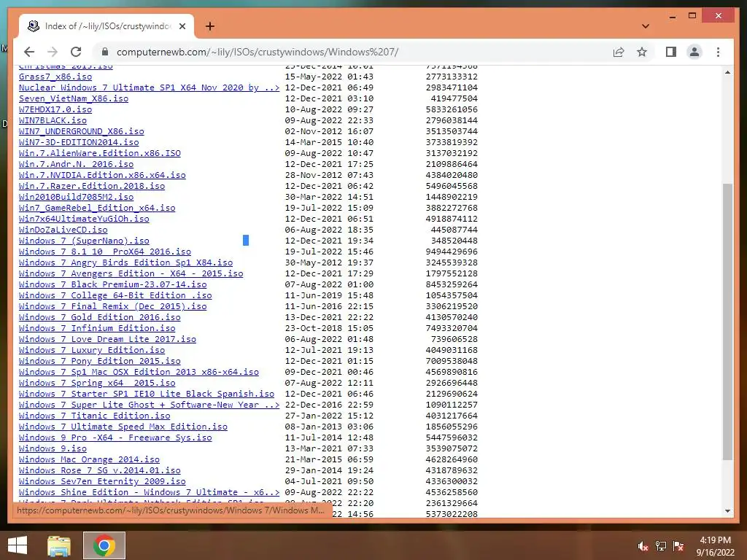
Task: Open Nuclear Windows 7 Ultimate SP1 link
Action: [149, 87]
